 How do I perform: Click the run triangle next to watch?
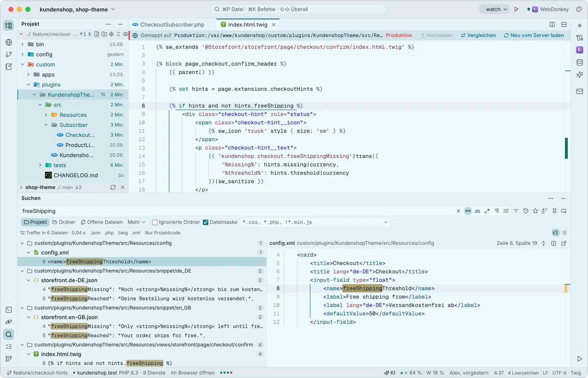click(516, 9)
